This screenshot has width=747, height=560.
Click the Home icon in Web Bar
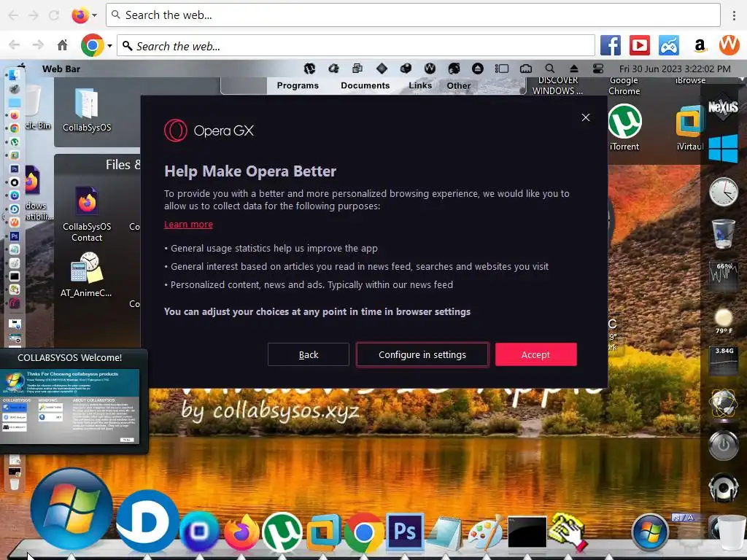point(63,46)
